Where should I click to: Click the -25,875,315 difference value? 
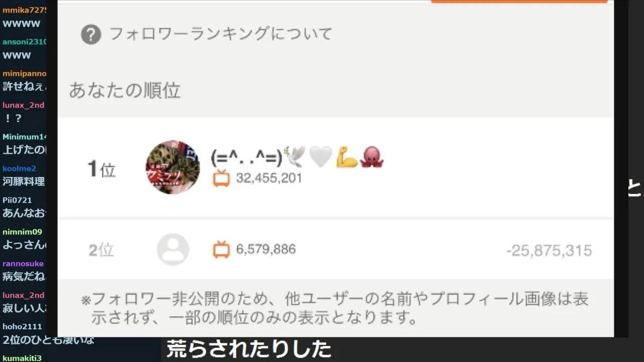point(549,250)
